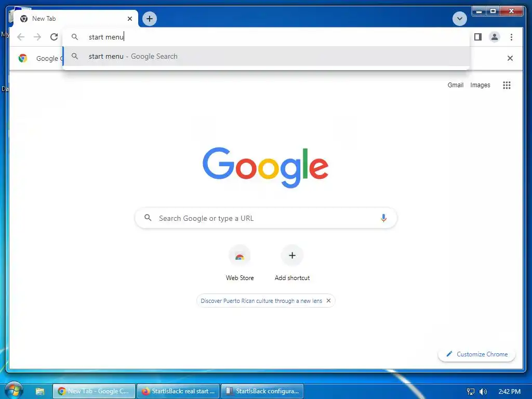The height and width of the screenshot is (399, 532).
Task: Open the Windows Start orb
Action: tap(14, 391)
